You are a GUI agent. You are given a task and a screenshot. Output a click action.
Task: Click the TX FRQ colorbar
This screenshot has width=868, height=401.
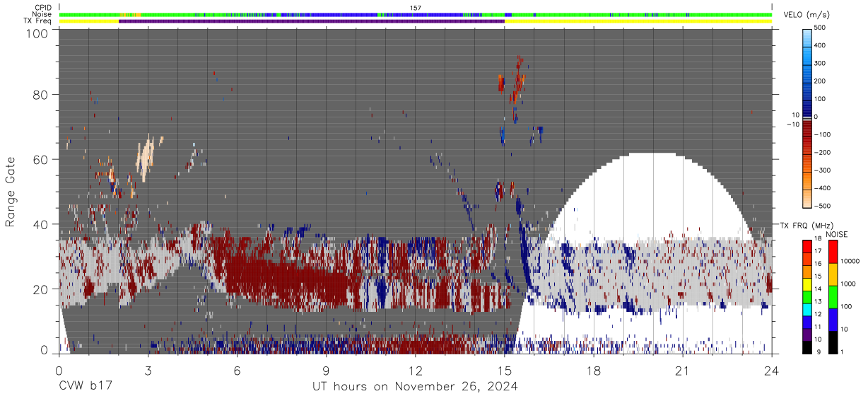[x=807, y=296]
